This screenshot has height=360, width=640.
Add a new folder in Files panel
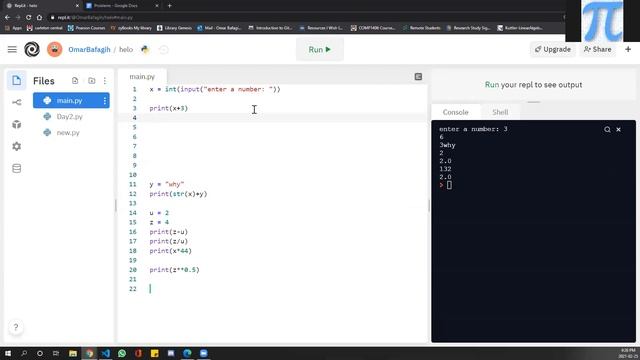[91, 81]
